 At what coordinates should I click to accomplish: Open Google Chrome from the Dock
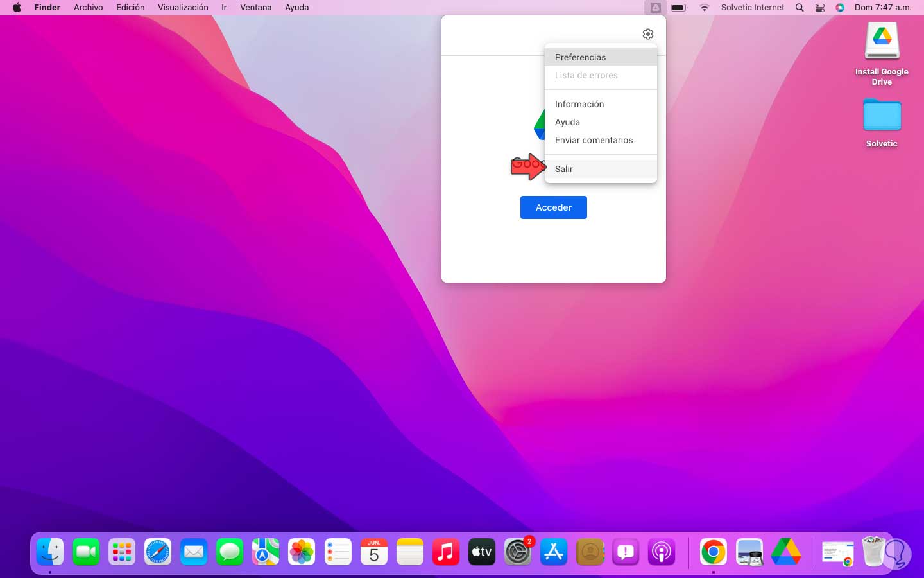tap(714, 552)
